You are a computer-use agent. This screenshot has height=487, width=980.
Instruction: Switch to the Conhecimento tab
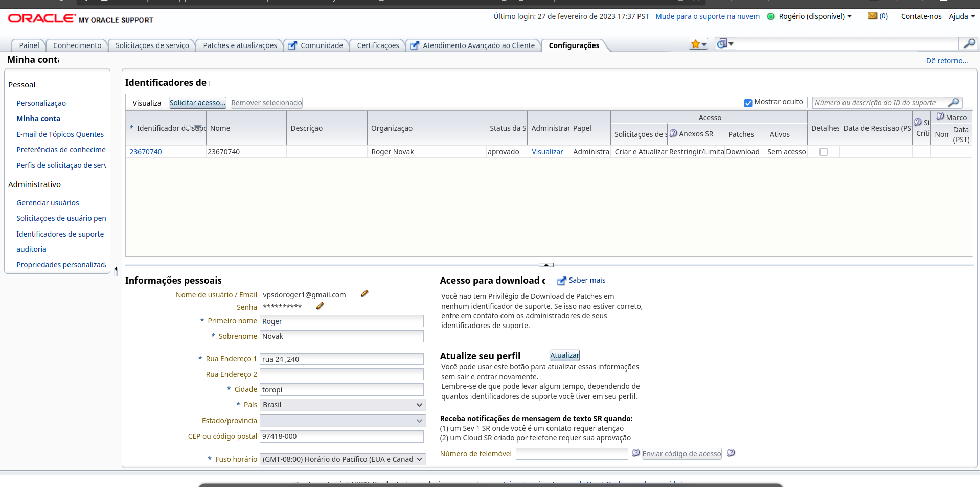[x=77, y=45]
